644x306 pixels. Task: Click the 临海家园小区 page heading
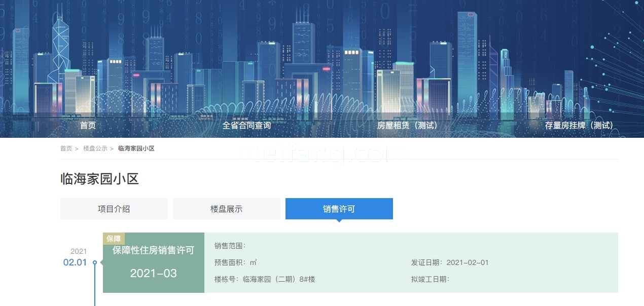99,179
